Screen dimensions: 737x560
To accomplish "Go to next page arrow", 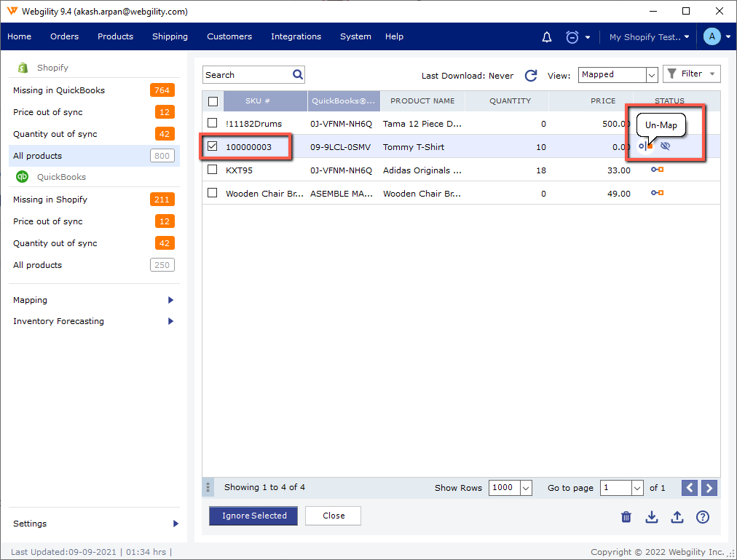I will pos(709,488).
